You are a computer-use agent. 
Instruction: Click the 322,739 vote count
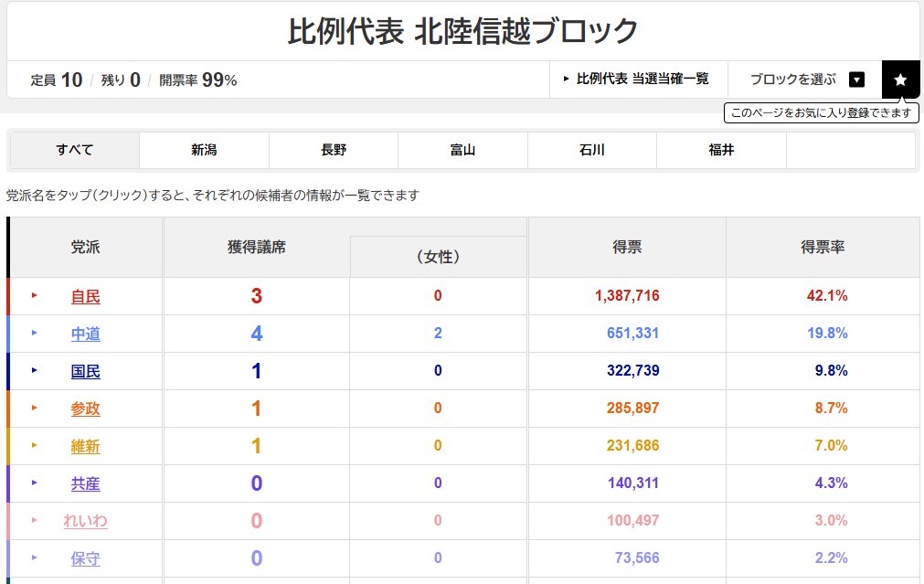click(x=632, y=371)
